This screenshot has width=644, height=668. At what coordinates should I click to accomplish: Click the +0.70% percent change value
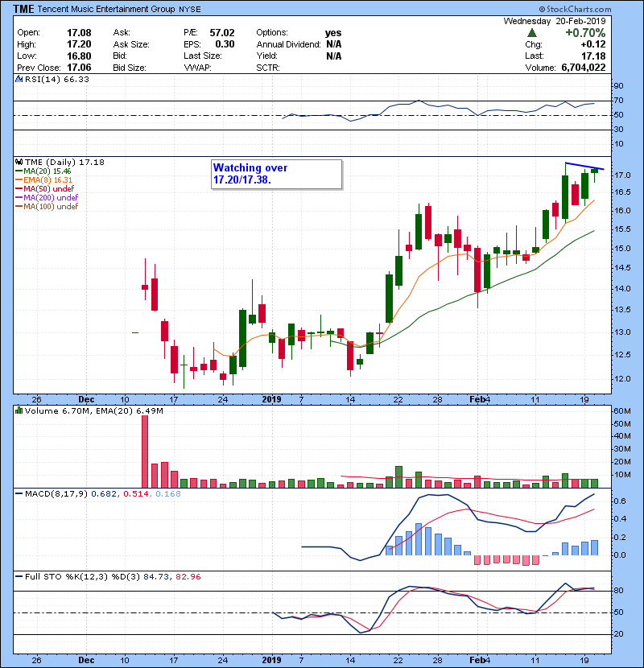(x=585, y=33)
